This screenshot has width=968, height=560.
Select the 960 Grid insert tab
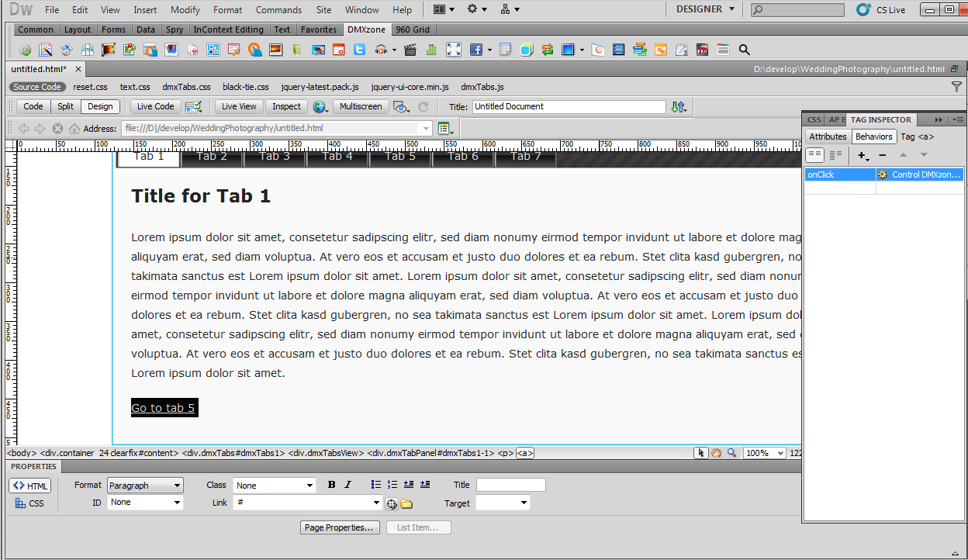click(412, 29)
